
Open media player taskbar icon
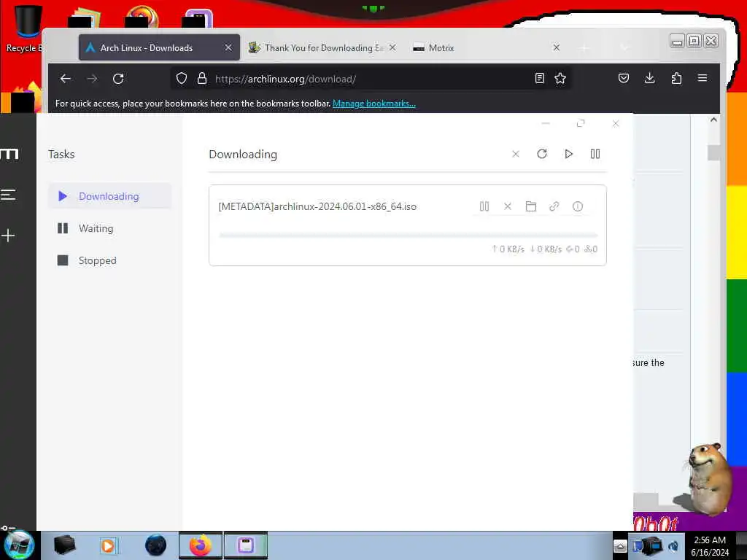click(x=108, y=545)
